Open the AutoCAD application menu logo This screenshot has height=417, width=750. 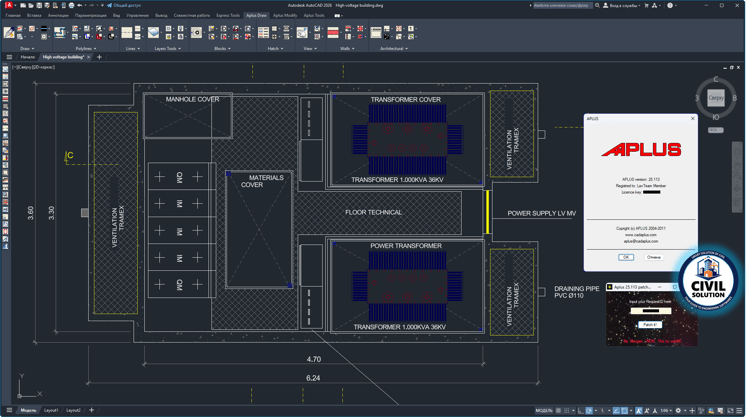(x=9, y=5)
